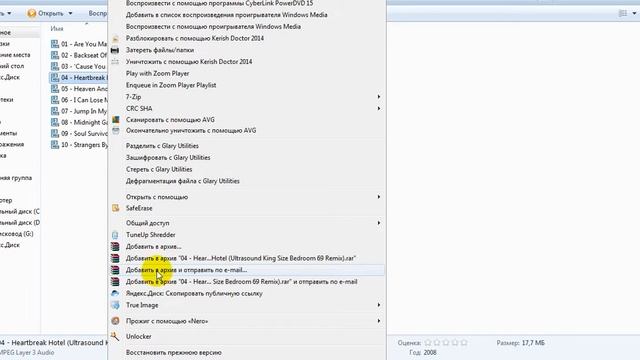Open drive (G:) in navigation pane
Image resolution: width=640 pixels, height=360 pixels.
17,234
